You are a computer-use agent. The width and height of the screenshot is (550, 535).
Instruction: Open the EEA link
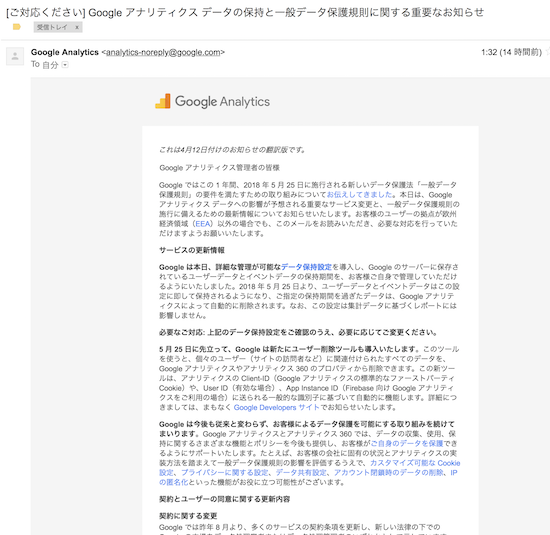203,224
